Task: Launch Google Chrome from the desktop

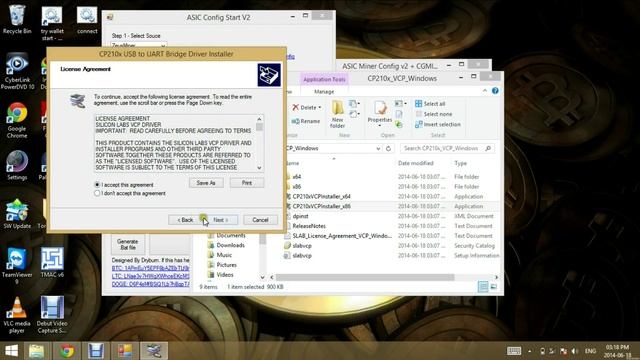Action: [17, 120]
